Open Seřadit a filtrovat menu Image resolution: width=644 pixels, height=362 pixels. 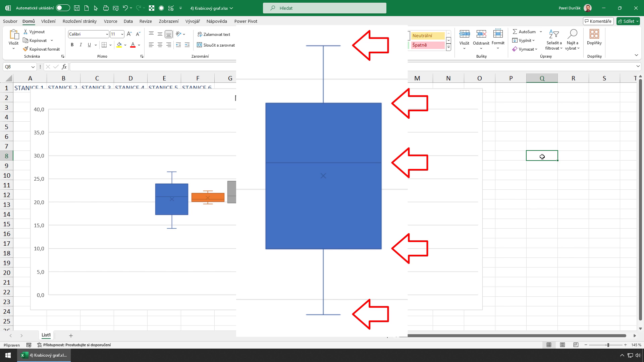click(554, 40)
